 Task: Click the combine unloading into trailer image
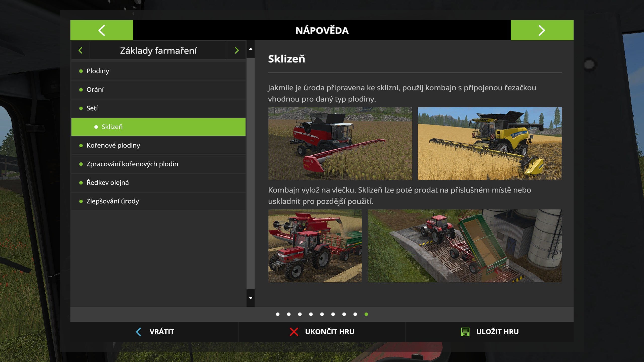pyautogui.click(x=315, y=246)
